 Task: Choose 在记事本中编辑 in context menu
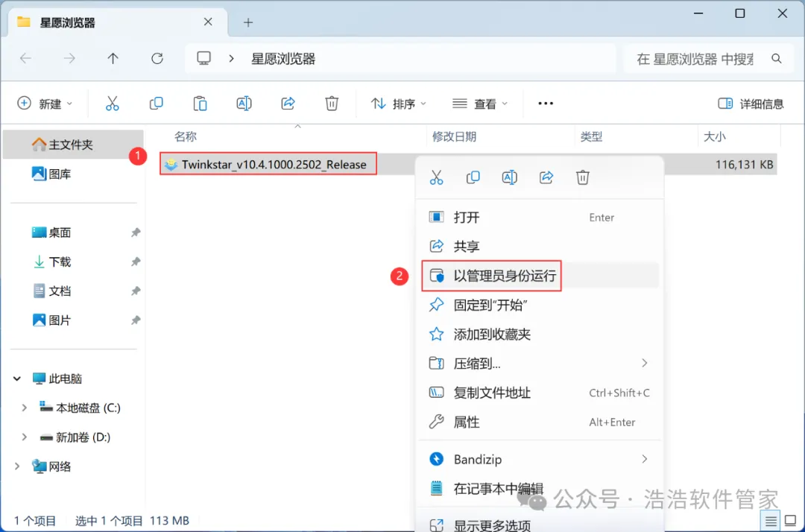point(540,488)
